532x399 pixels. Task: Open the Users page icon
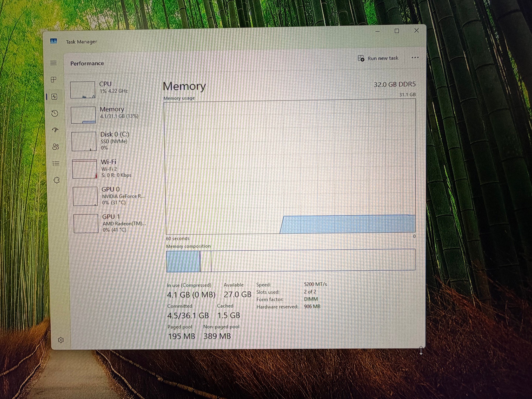56,147
